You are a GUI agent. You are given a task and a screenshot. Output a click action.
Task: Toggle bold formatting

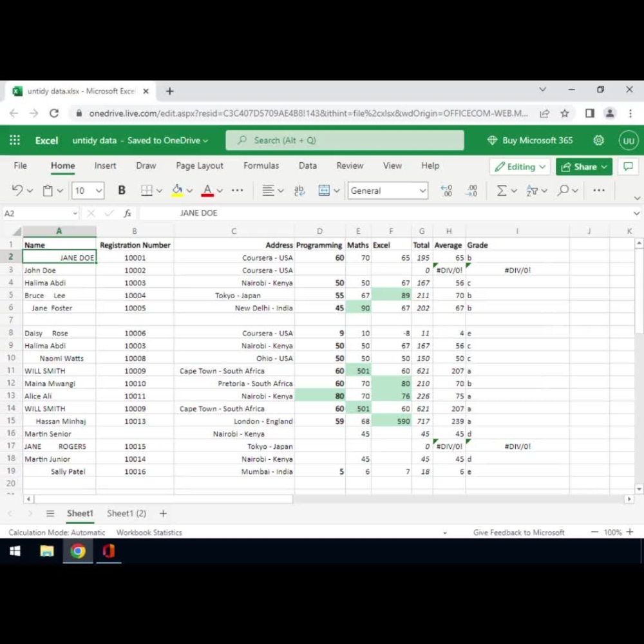click(121, 190)
